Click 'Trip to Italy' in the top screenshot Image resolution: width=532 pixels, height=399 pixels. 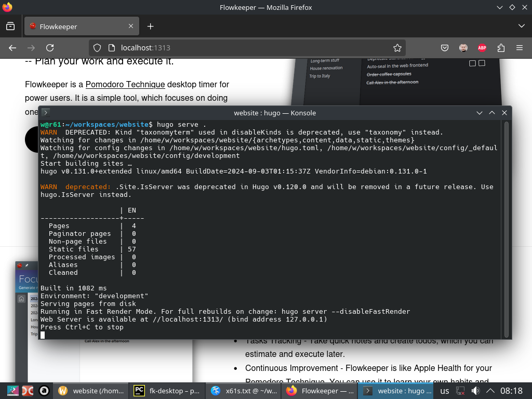click(x=320, y=76)
